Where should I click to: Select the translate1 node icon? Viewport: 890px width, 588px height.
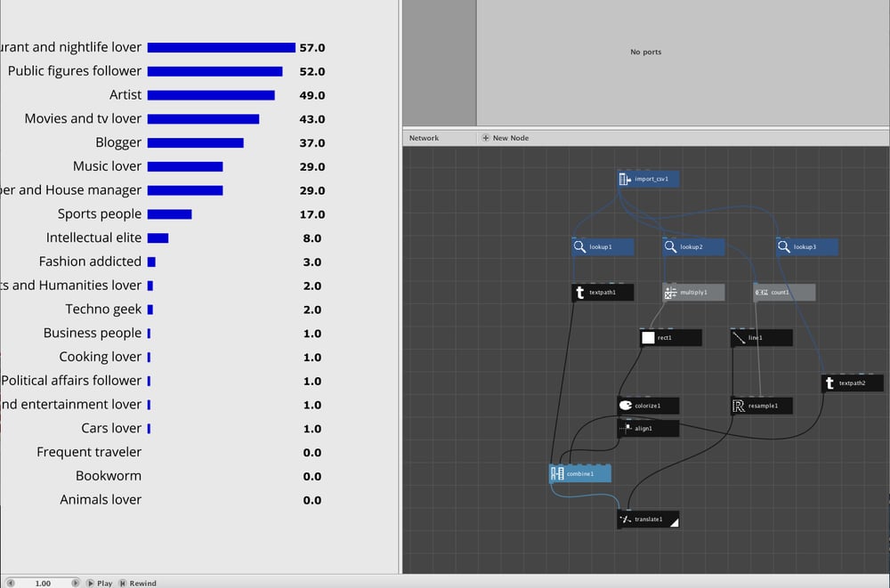click(x=625, y=520)
